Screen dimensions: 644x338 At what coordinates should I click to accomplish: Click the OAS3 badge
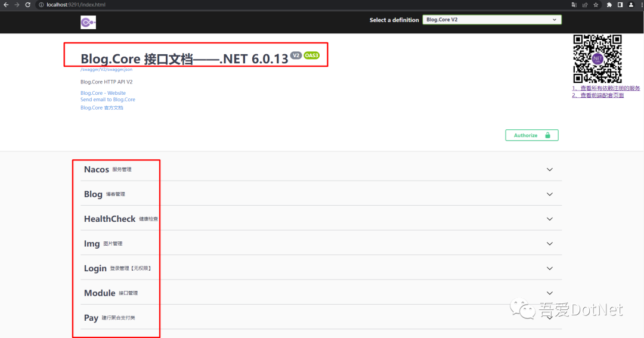[x=312, y=55]
